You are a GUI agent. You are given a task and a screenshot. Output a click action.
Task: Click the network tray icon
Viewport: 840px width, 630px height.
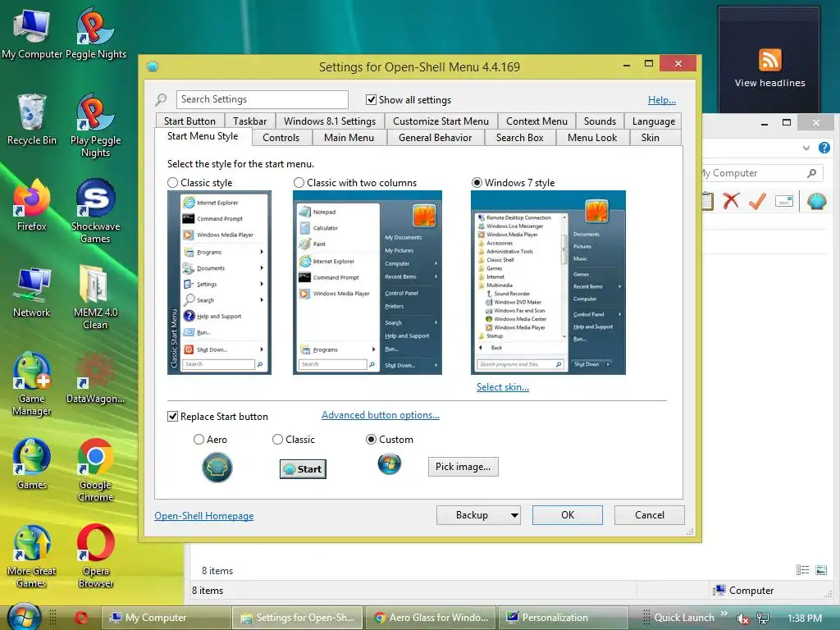click(x=763, y=619)
